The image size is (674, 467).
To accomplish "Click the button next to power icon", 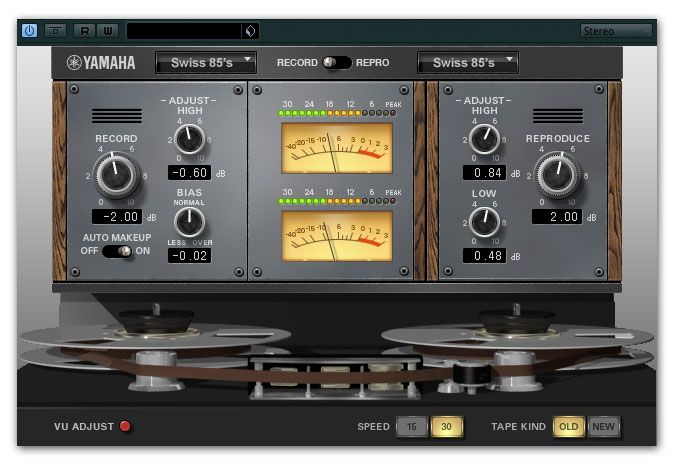I will click(55, 31).
